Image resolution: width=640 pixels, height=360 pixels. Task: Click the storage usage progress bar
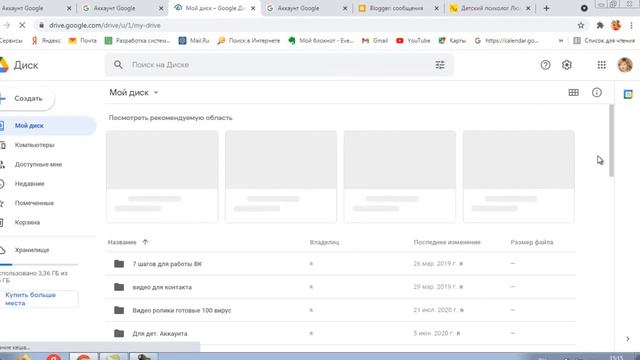click(38, 264)
